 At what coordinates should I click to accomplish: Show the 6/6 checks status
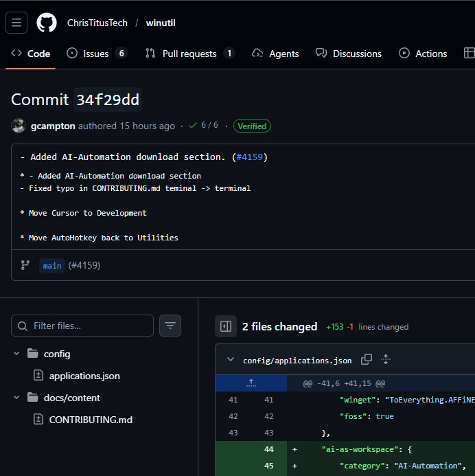[204, 126]
